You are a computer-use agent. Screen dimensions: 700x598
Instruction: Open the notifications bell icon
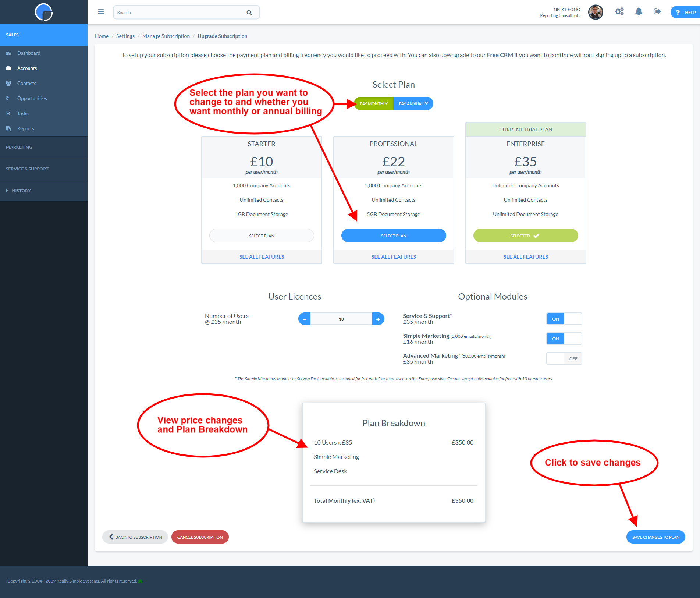[639, 12]
